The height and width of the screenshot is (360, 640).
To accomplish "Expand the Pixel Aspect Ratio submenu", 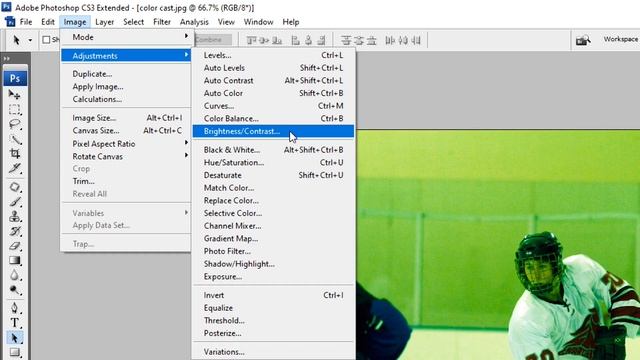I will click(x=126, y=144).
